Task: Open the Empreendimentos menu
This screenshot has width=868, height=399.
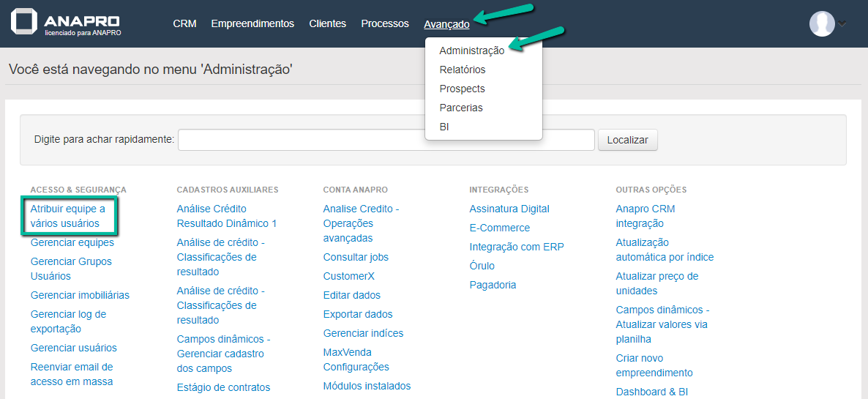Action: tap(252, 23)
